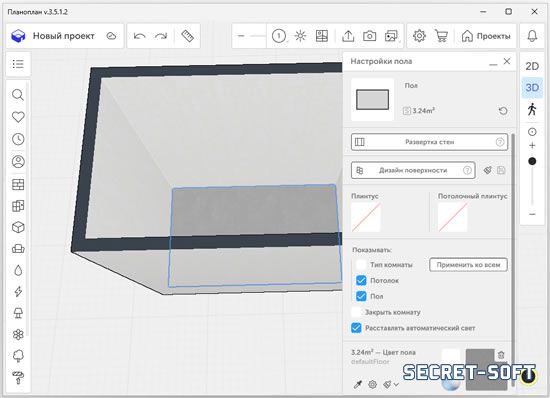
Task: Click the Развертка стен button
Action: pos(429,142)
